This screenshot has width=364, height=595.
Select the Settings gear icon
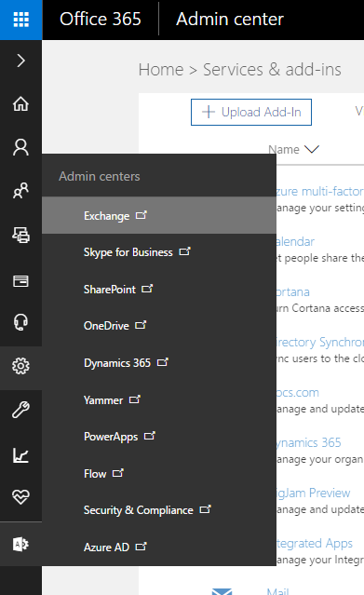click(20, 366)
